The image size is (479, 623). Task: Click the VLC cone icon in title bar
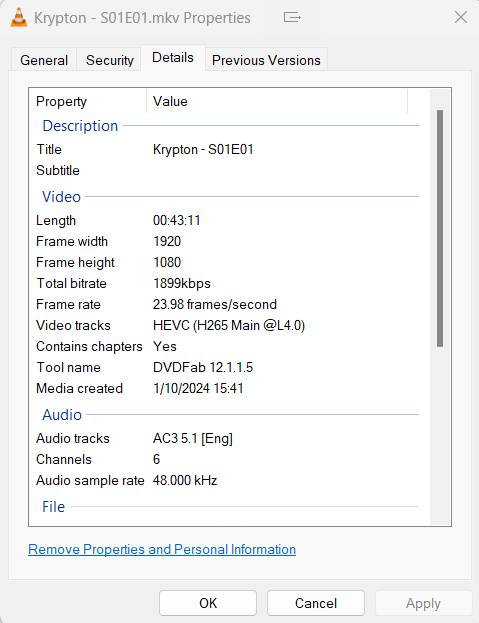pyautogui.click(x=19, y=17)
